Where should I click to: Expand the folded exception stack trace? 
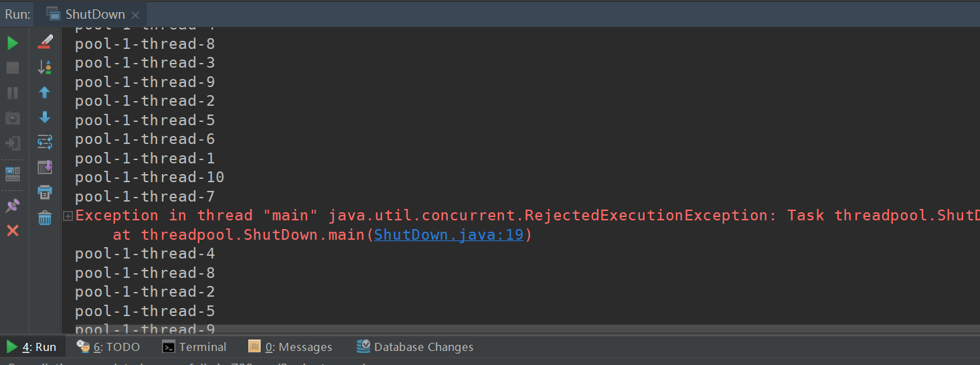pos(68,216)
